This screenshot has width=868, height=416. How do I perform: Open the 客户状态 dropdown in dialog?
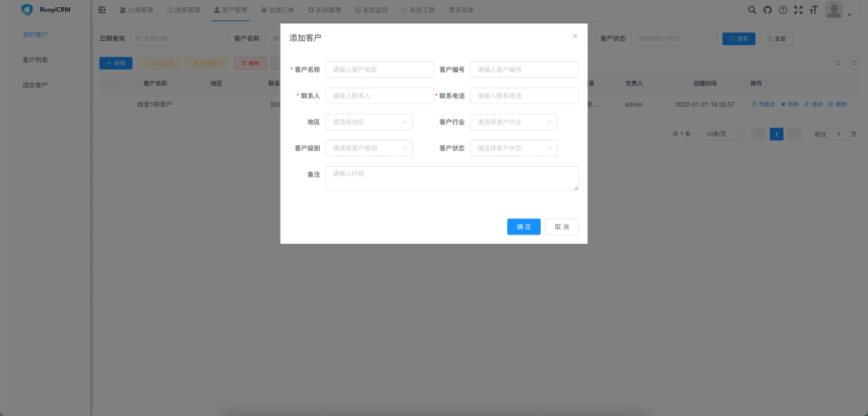tap(514, 148)
